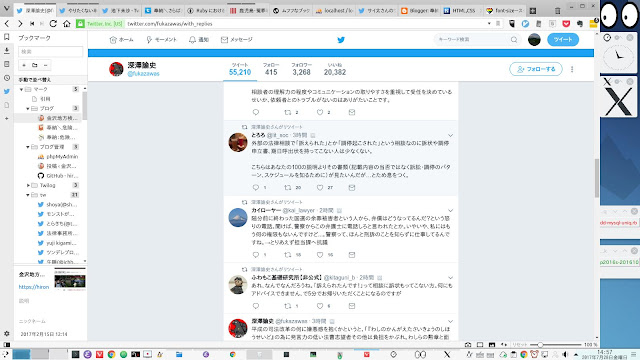Open the Vivaldi main menu button

coord(7,9)
